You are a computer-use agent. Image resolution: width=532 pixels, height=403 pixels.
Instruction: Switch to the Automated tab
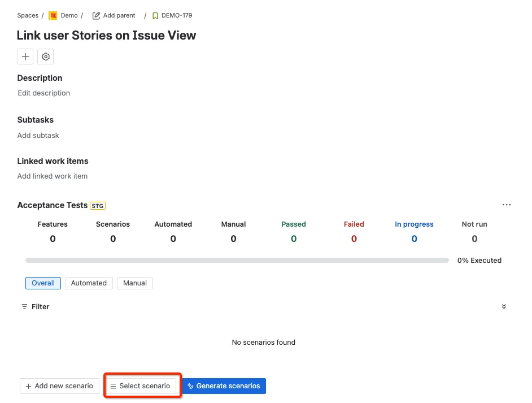pos(89,283)
